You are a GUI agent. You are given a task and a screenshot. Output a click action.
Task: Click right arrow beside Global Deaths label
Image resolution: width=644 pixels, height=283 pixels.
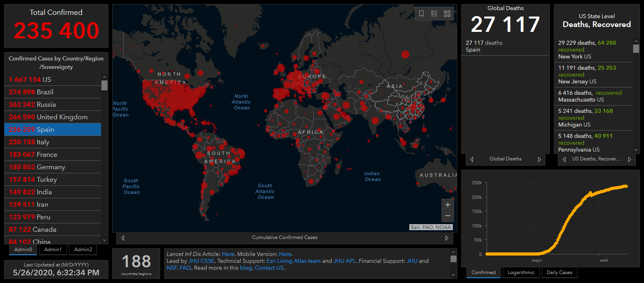tap(539, 159)
